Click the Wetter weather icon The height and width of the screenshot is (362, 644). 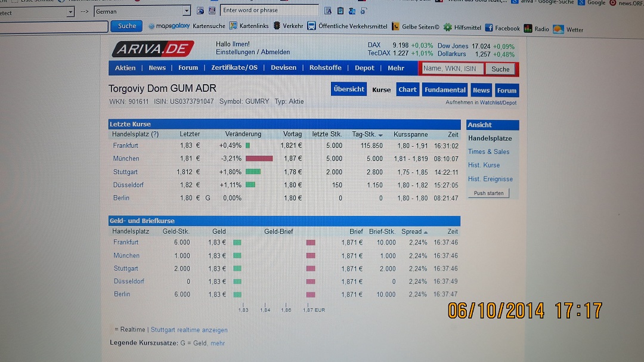tap(558, 29)
